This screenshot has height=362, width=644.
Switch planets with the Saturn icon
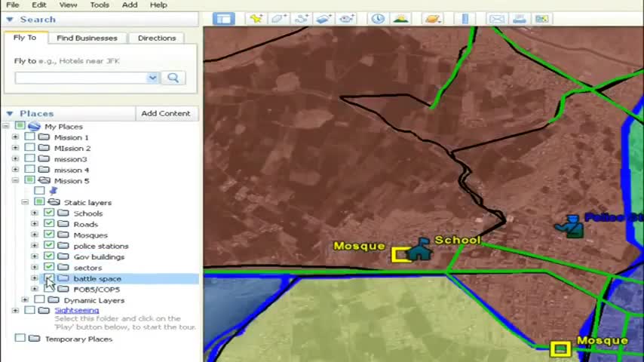433,19
